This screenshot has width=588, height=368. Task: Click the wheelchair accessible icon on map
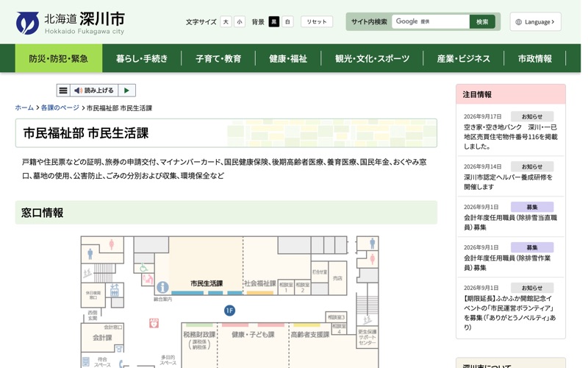pos(143,268)
